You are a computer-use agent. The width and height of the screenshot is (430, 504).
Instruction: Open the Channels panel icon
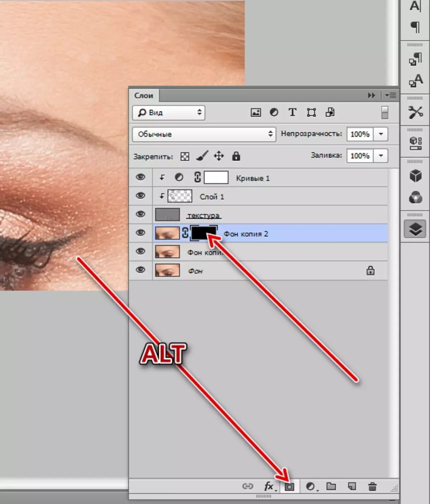415,197
